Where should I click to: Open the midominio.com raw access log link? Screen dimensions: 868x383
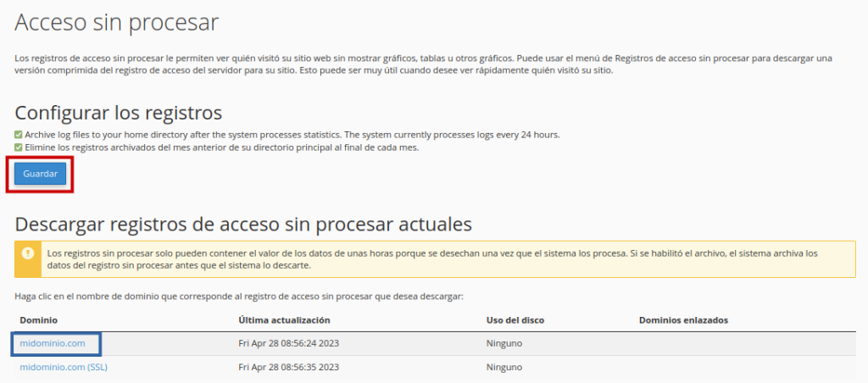pyautogui.click(x=53, y=343)
